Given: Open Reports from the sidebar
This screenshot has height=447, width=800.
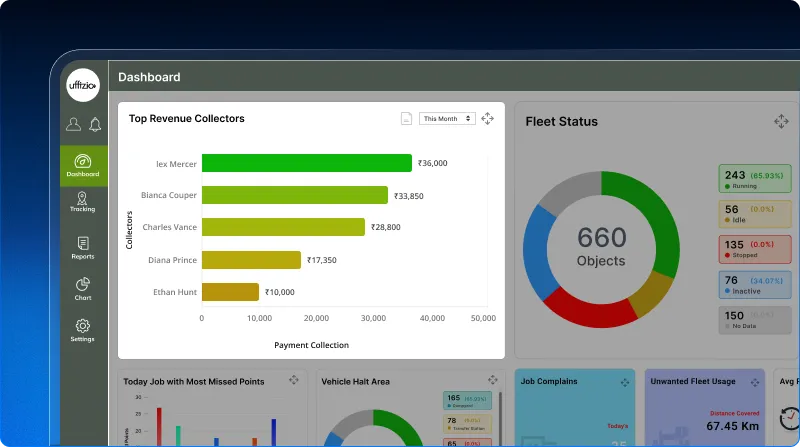Looking at the screenshot, I should point(83,248).
